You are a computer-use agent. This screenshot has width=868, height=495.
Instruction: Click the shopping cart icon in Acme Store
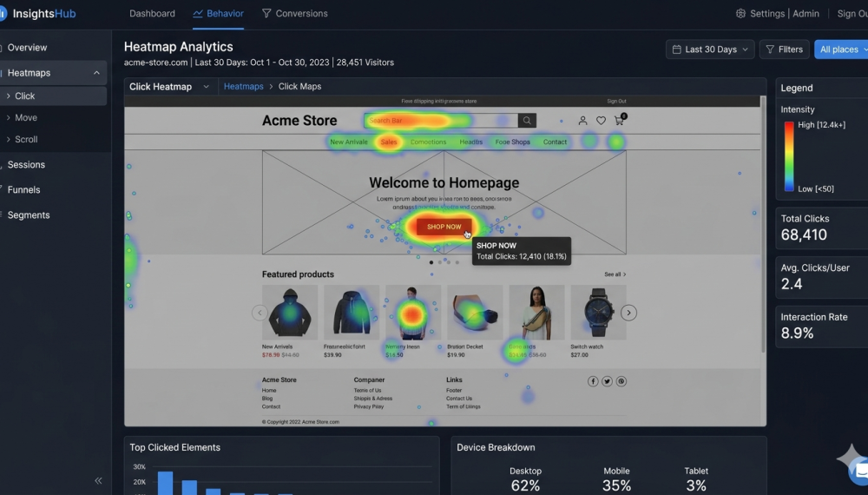tap(619, 120)
